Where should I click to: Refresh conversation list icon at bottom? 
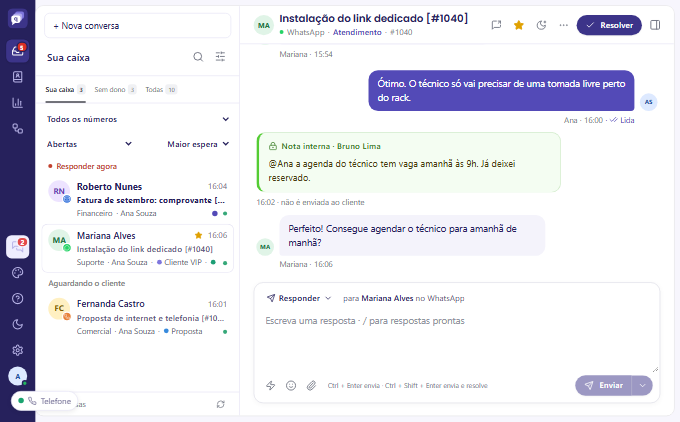(x=221, y=404)
